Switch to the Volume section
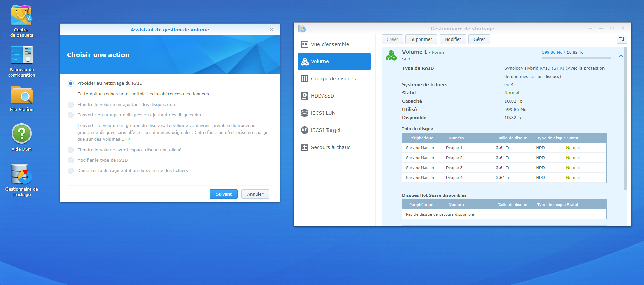 pos(334,61)
